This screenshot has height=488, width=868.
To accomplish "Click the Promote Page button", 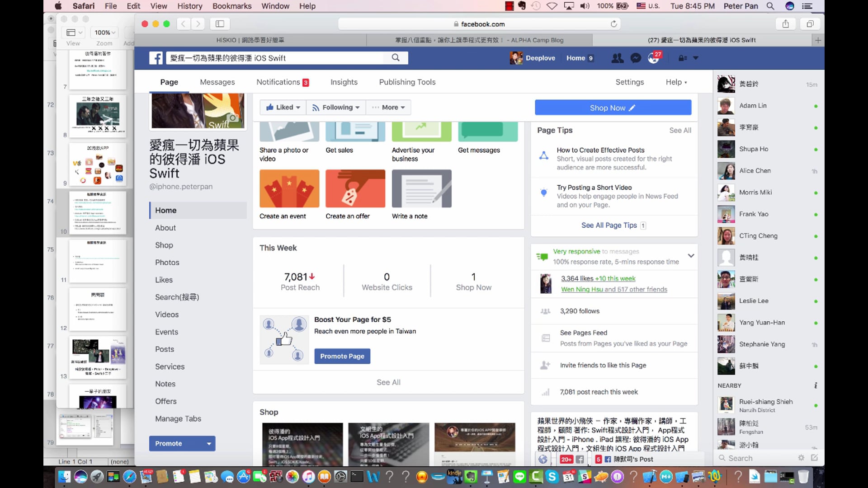I will [x=342, y=356].
